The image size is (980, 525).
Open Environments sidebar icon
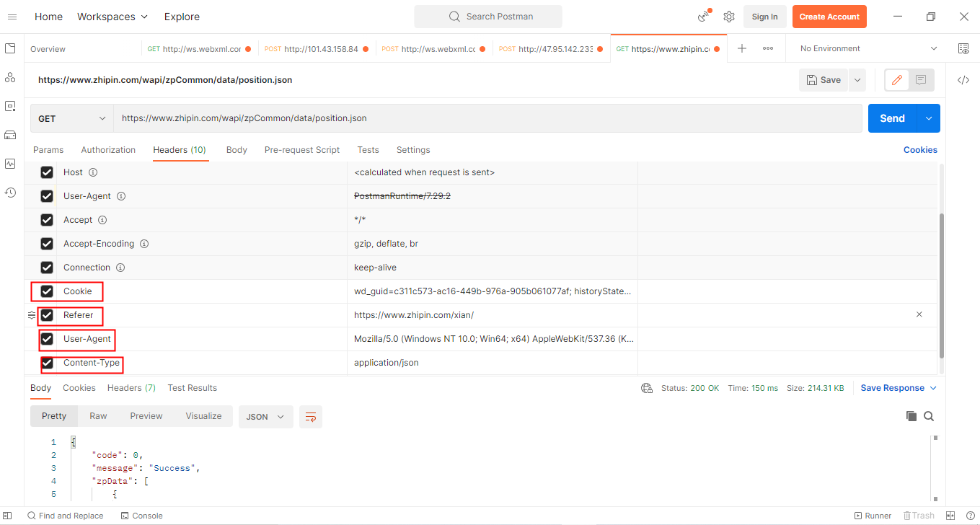point(10,106)
